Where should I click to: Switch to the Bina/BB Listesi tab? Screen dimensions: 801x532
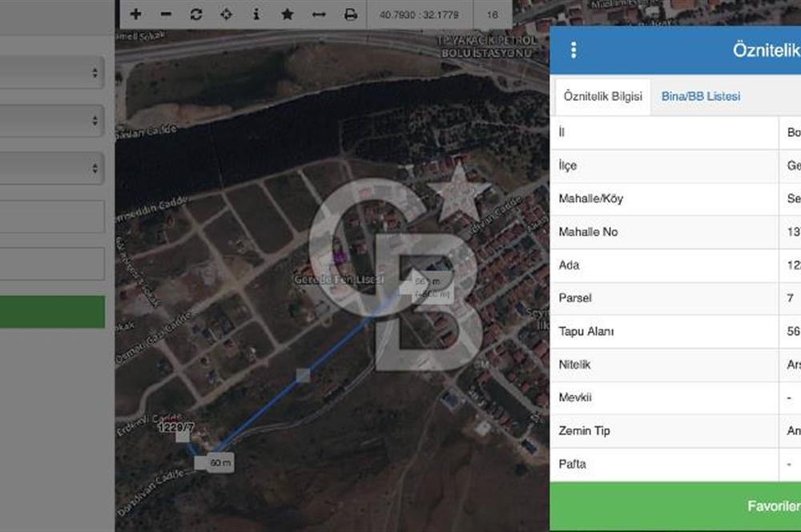700,96
